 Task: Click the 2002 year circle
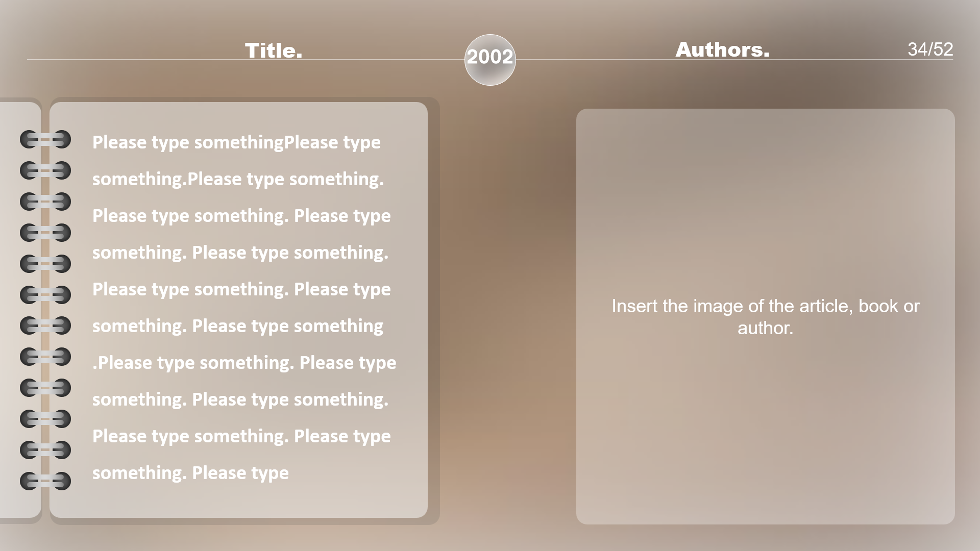[490, 60]
